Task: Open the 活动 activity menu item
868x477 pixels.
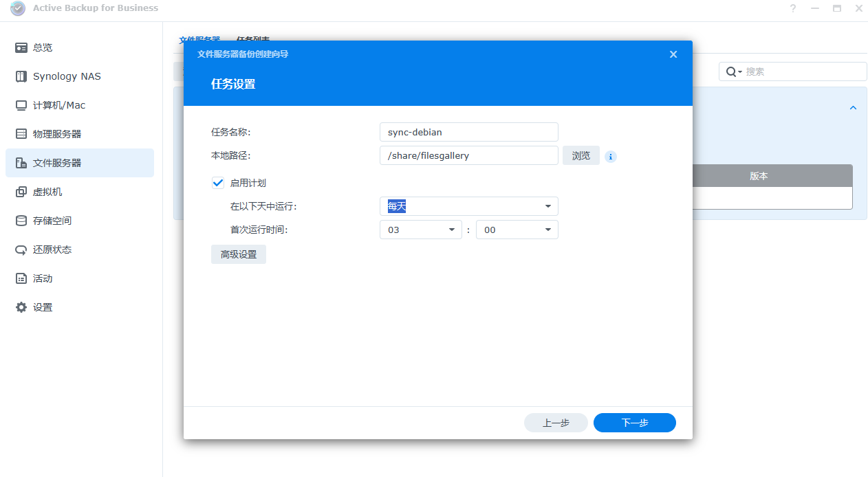Action: tap(43, 278)
